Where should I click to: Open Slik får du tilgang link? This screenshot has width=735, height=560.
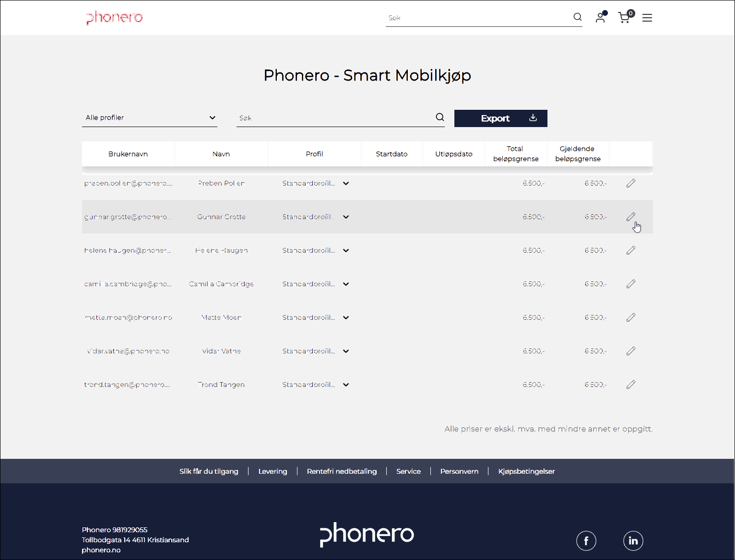click(209, 471)
